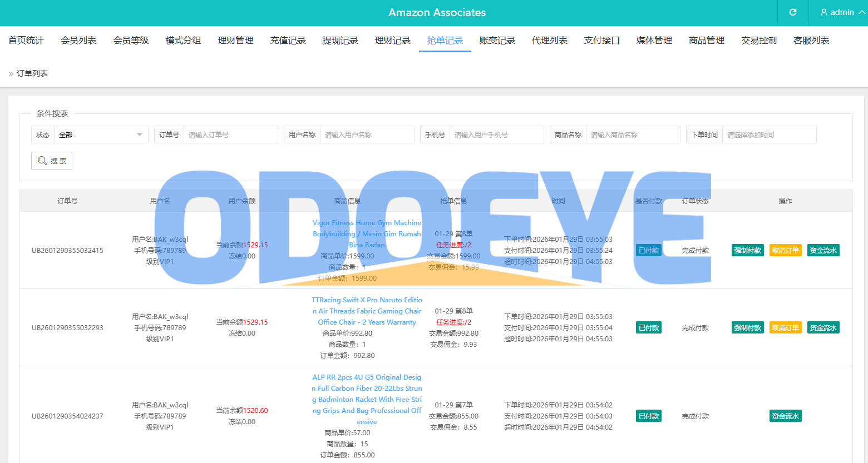
Task: Open the admin user menu
Action: pos(842,12)
